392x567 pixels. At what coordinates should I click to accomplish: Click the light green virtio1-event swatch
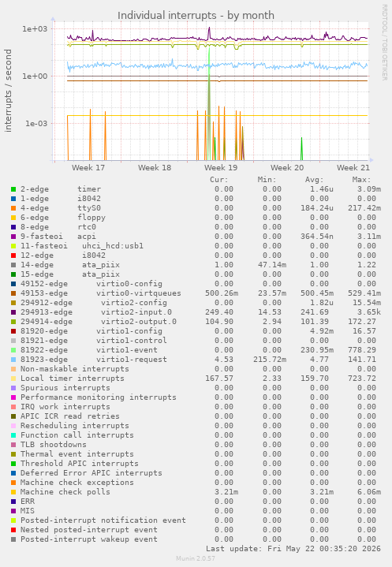13,350
